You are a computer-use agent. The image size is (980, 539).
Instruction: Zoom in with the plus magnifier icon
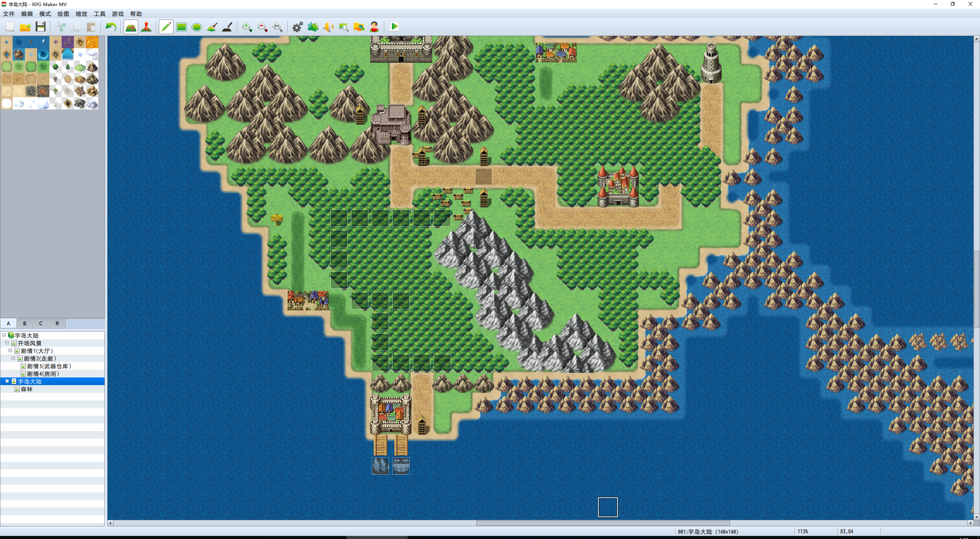point(247,27)
